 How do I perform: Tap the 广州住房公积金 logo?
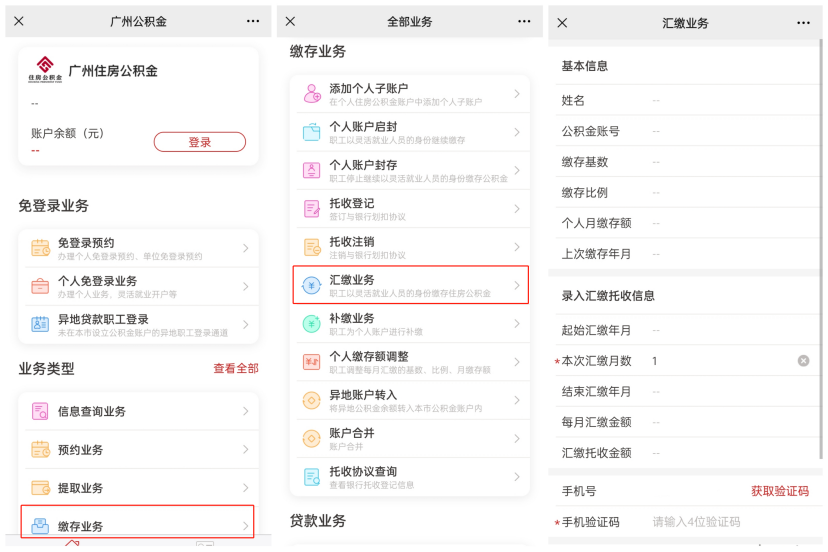coord(45,70)
